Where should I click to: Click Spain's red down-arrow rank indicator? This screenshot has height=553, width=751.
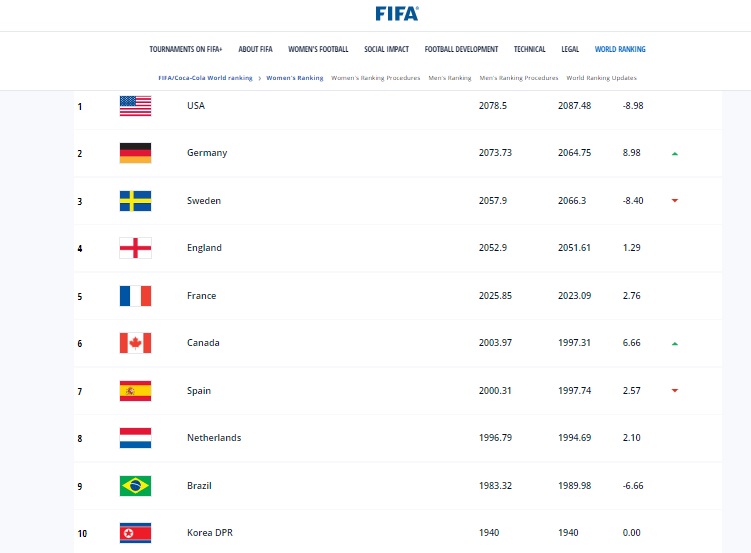point(675,391)
